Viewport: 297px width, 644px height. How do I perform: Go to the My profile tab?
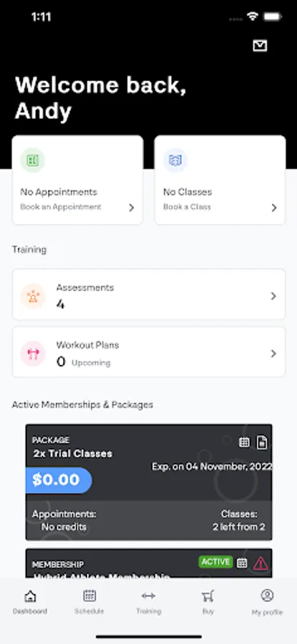pyautogui.click(x=268, y=602)
